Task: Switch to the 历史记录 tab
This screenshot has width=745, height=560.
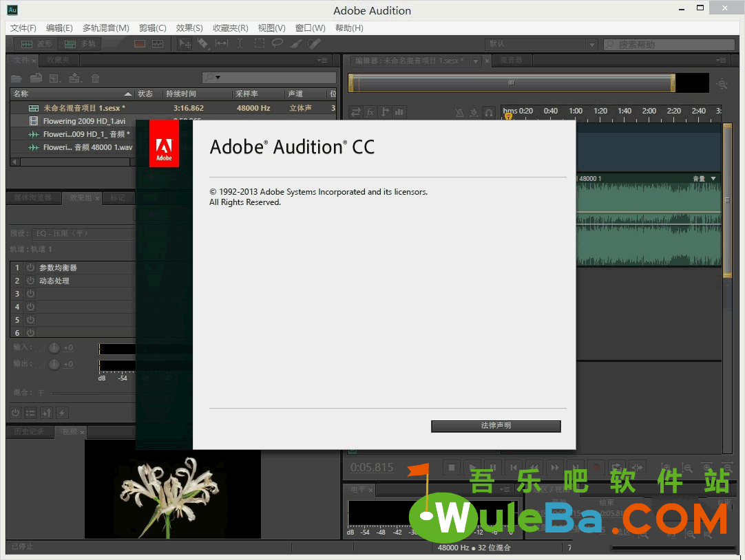Action: 28,431
